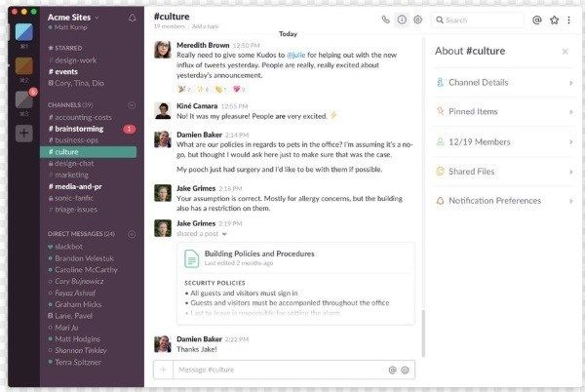
Task: Open channel settings gear icon
Action: pyautogui.click(x=417, y=20)
